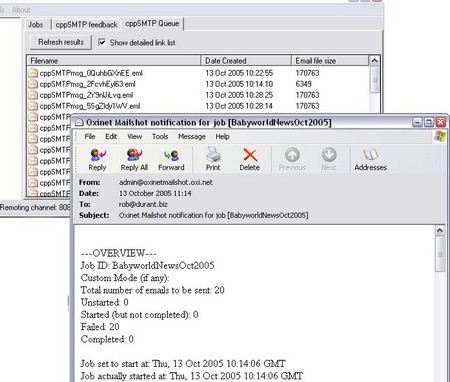Viewport: 450px width, 382px height.
Task: Switch to the cppSMTP feedback tab
Action: click(x=86, y=25)
